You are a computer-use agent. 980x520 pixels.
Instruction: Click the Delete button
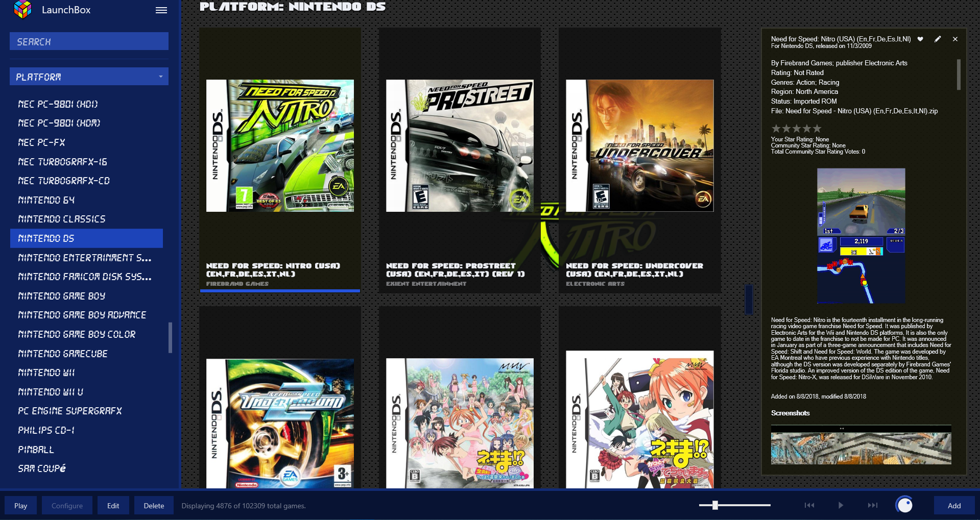tap(154, 505)
